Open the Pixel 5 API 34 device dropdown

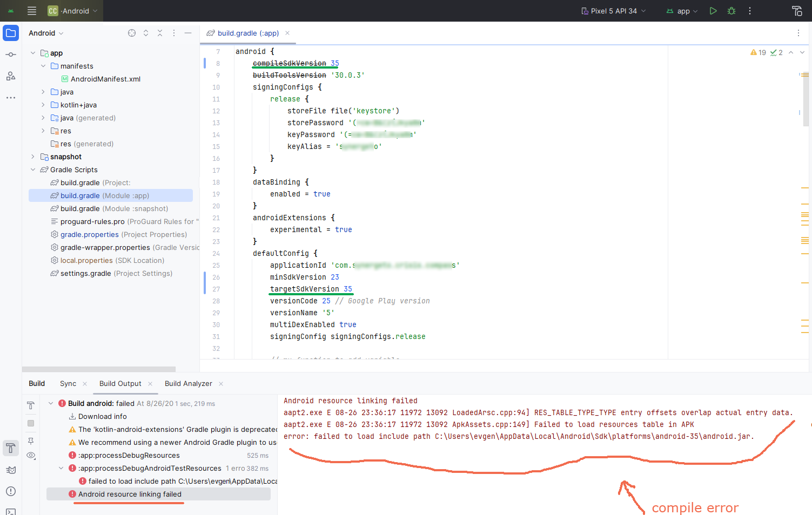pyautogui.click(x=613, y=11)
